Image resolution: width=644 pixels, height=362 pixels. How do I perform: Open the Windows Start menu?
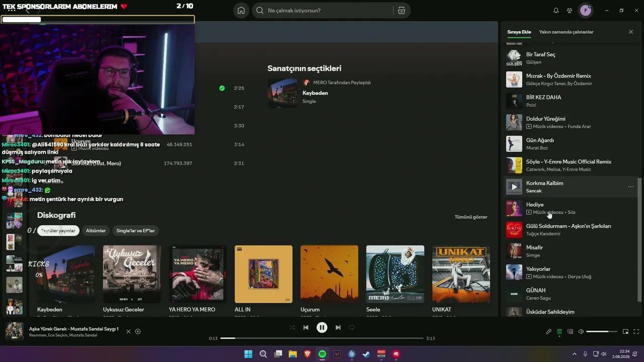click(x=248, y=354)
